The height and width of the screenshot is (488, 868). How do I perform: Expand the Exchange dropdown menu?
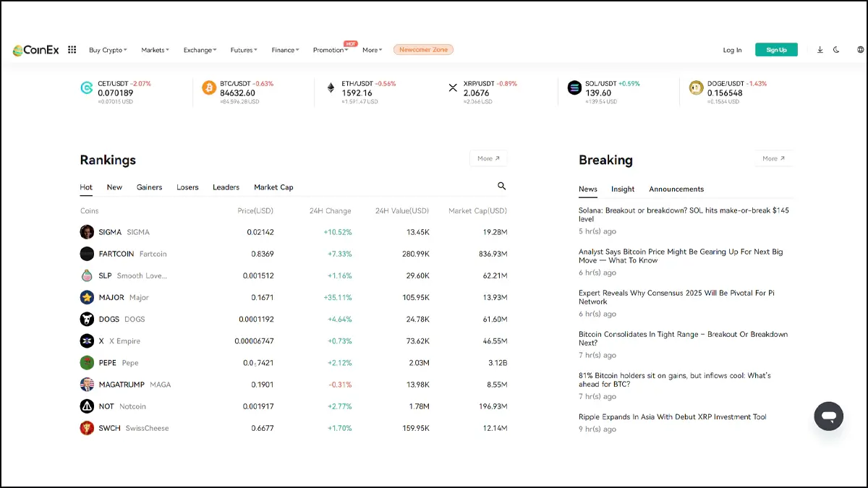(200, 50)
